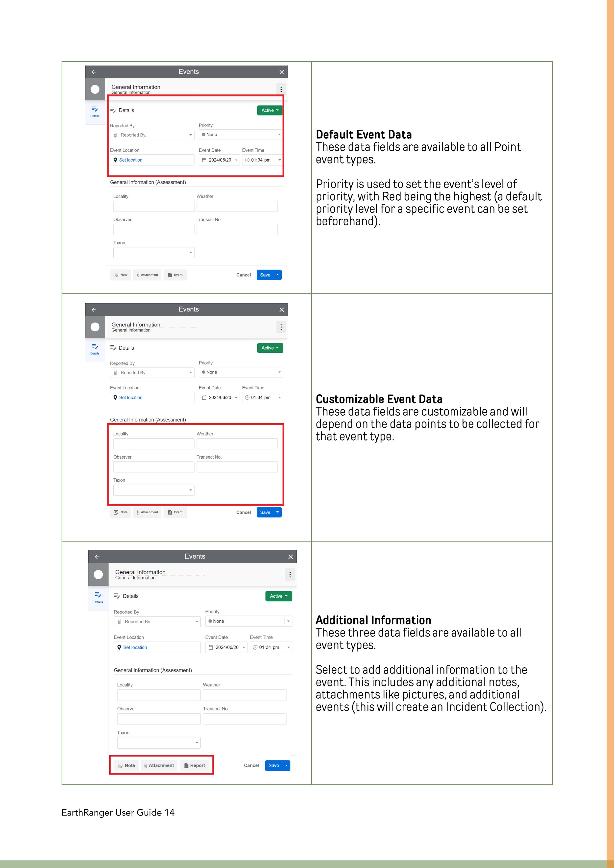Open Event Date 2024/06/20 picker in middle panel

pyautogui.click(x=220, y=397)
